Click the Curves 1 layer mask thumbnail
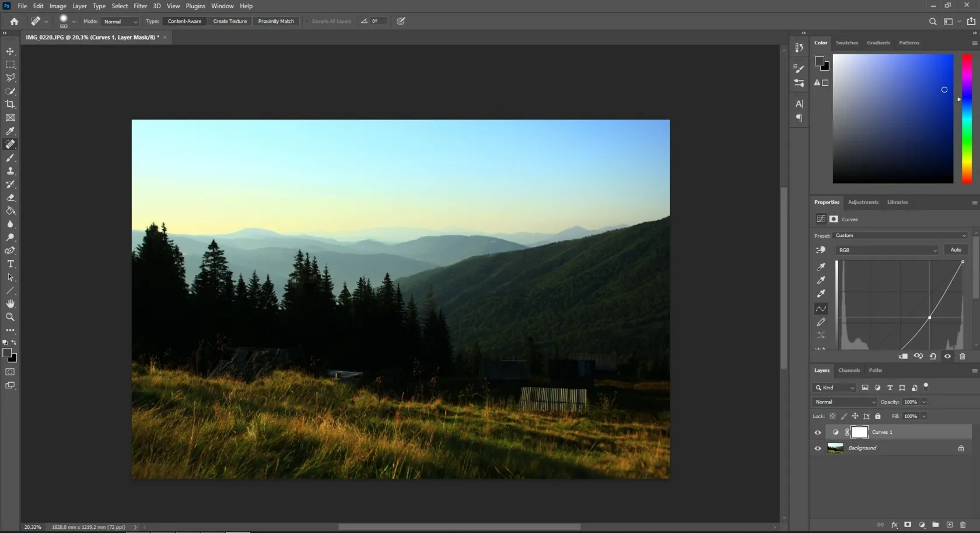980x533 pixels. tap(859, 432)
